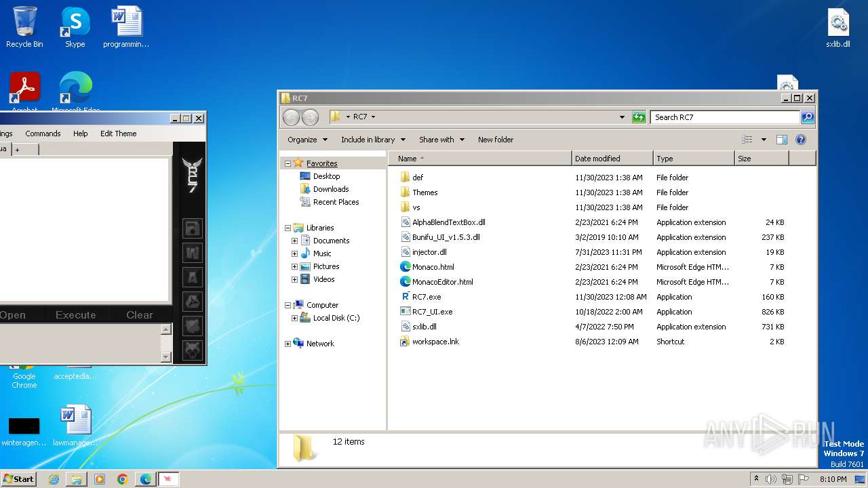868x488 pixels.
Task: Sort files by Date modified column
Action: tap(612, 159)
